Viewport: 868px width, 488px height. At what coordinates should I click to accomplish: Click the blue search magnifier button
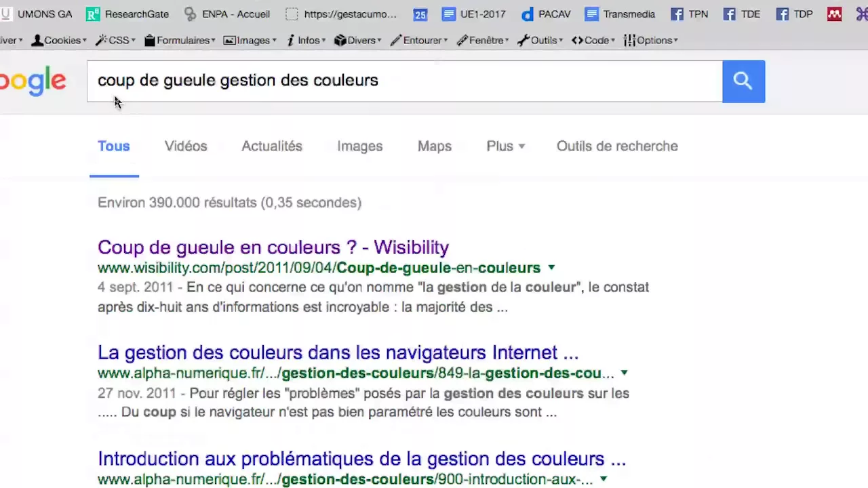[743, 81]
